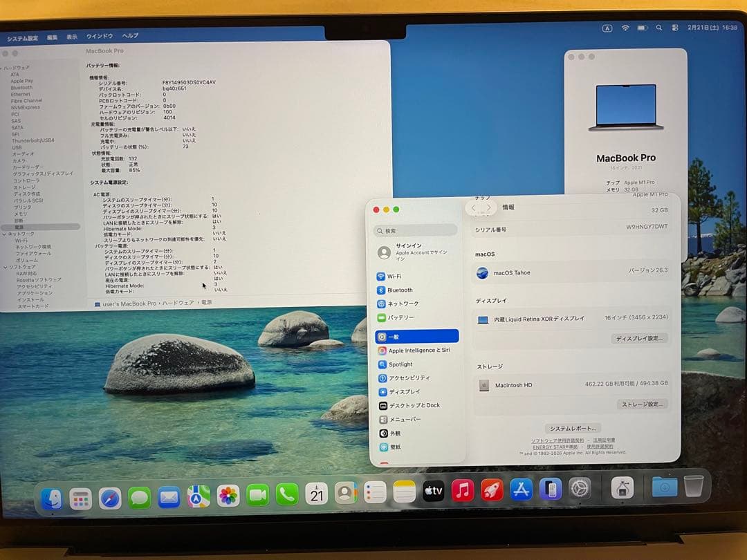747x560 pixels.
Task: Open the Music app in the Dock
Action: point(463,490)
